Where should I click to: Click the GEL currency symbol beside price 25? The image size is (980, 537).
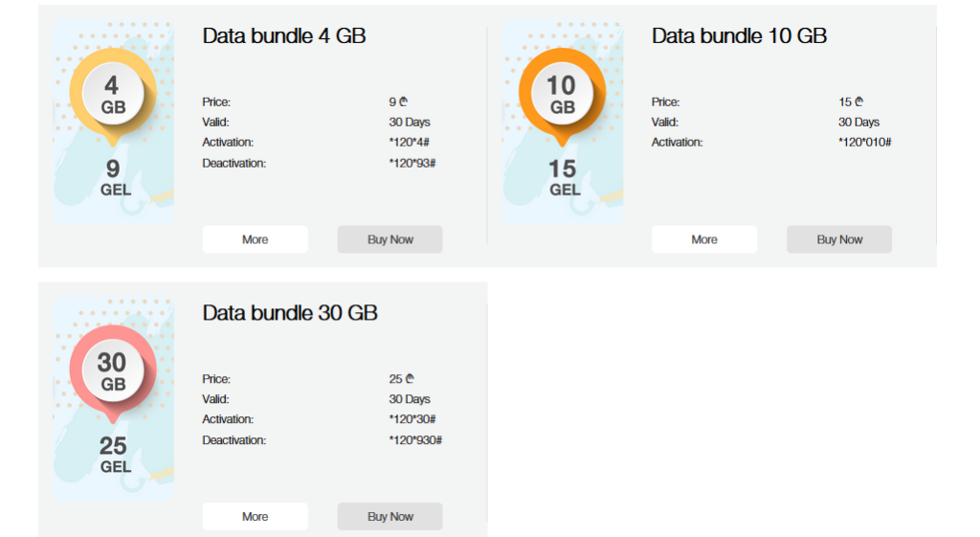(410, 378)
